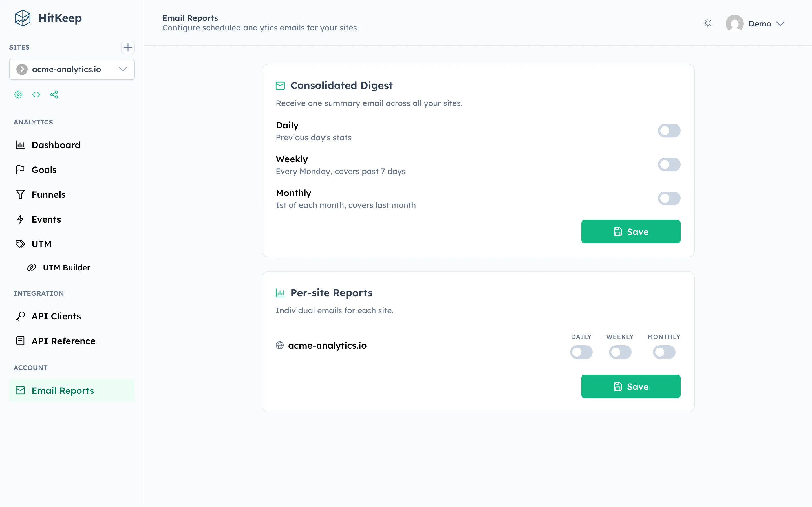Viewport: 812px width, 507px height.
Task: Click the add new site plus button
Action: 127,47
